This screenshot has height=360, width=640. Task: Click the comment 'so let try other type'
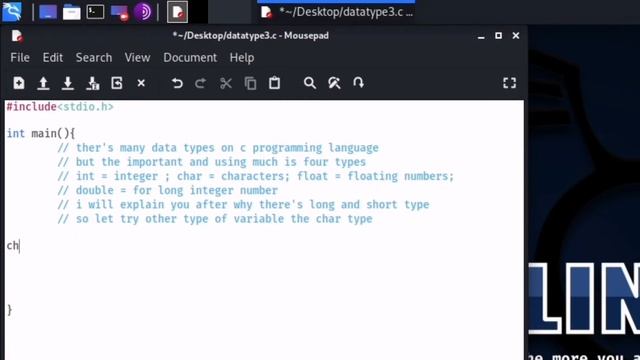(x=215, y=219)
